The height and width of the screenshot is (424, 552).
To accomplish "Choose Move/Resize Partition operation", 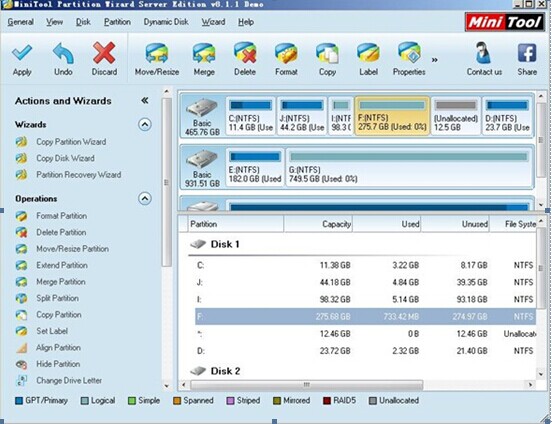I will [x=73, y=249].
